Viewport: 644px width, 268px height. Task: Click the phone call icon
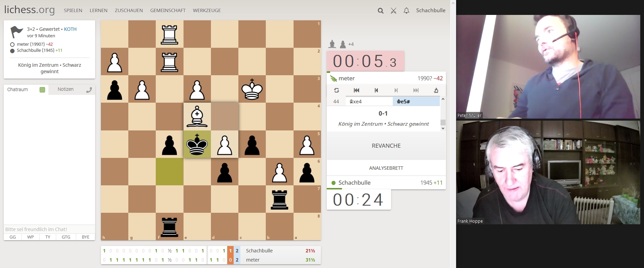89,90
